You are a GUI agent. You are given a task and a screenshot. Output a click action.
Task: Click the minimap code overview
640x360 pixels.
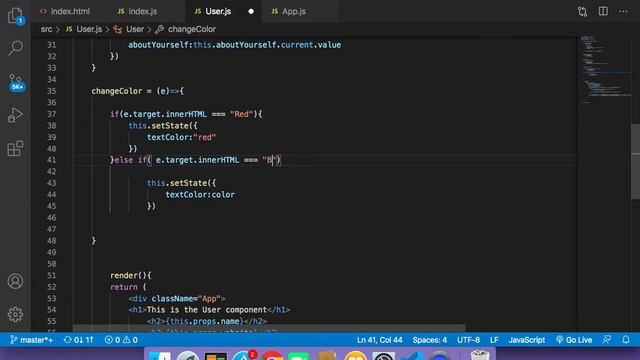(x=606, y=69)
